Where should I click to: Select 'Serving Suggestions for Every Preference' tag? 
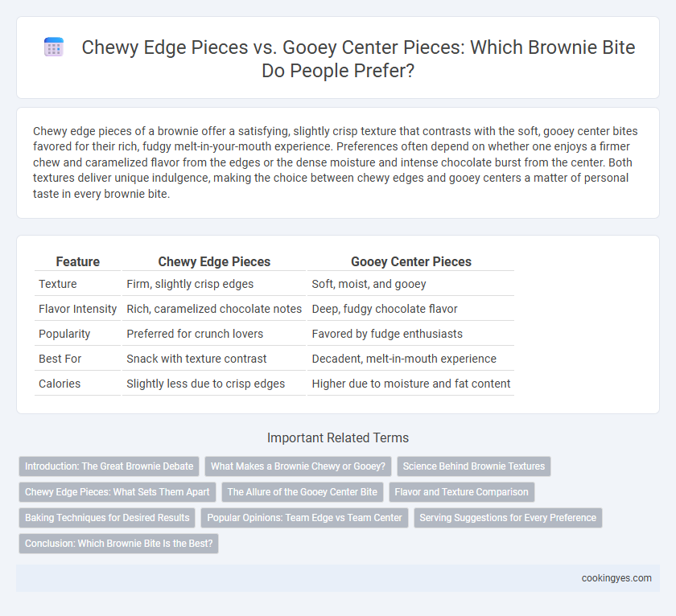508,518
